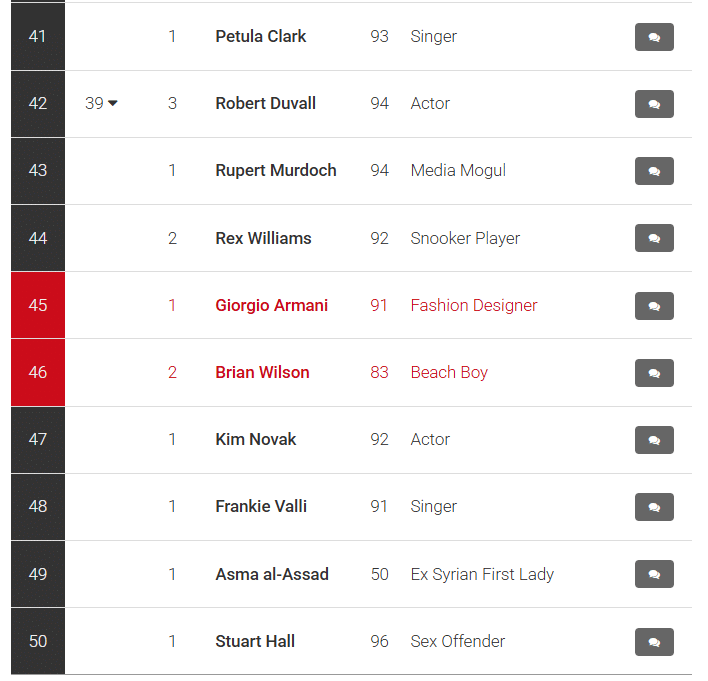Open comments for Petula Clark
The width and height of the screenshot is (708, 681).
(x=654, y=37)
